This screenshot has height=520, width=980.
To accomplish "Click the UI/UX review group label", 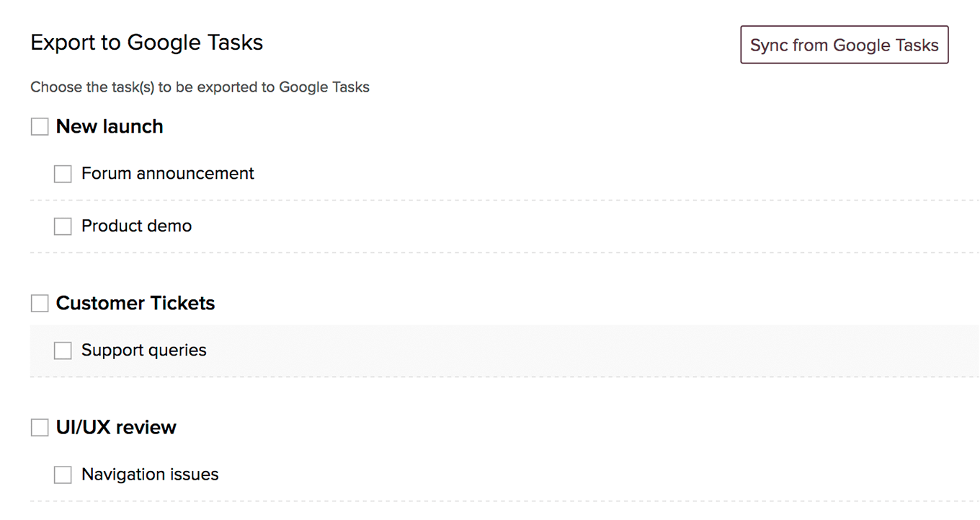I will [x=116, y=427].
